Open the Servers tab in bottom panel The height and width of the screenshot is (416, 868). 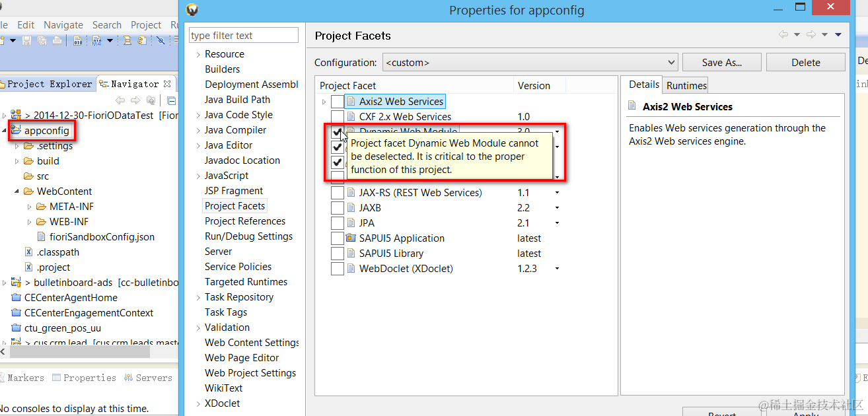(x=148, y=378)
